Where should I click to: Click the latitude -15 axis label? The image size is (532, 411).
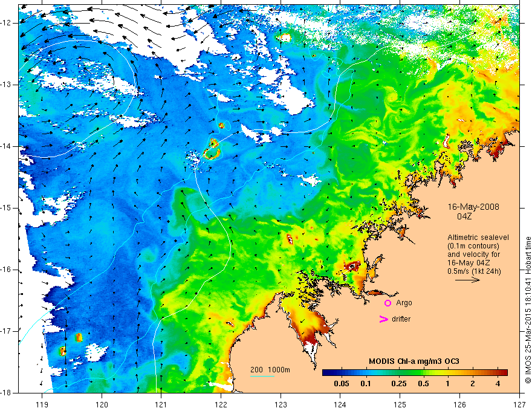[x=7, y=208]
